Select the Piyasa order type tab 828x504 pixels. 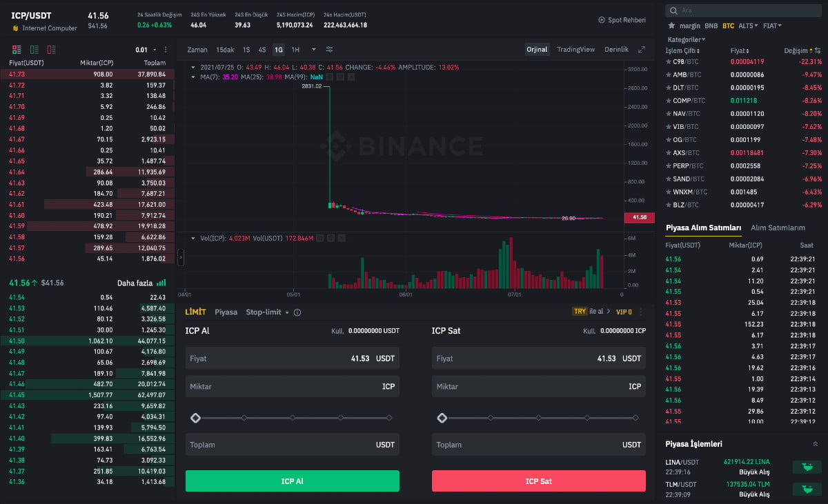[226, 312]
